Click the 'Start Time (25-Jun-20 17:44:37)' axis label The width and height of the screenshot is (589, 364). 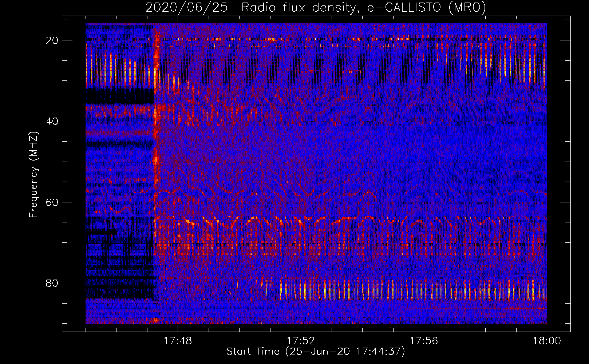tap(316, 352)
